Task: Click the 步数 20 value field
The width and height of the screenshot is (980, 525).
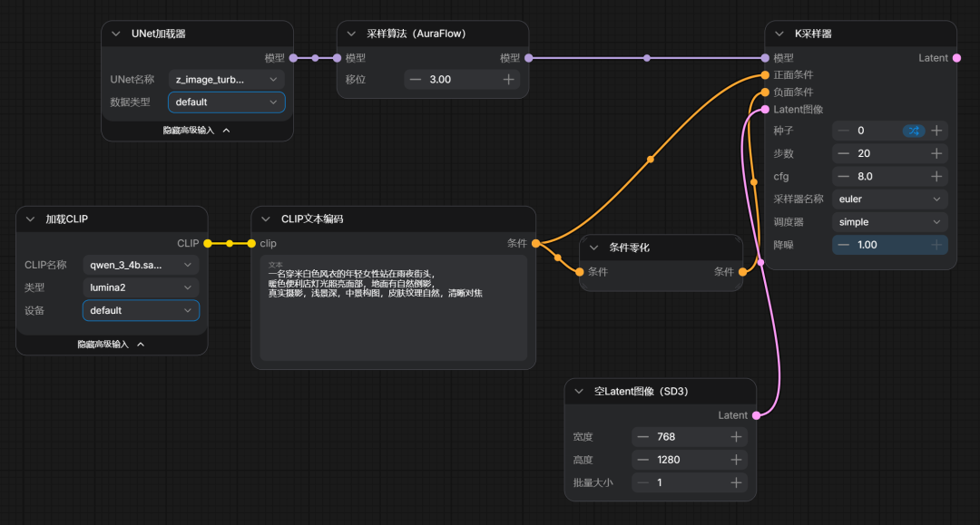Action: tap(890, 153)
